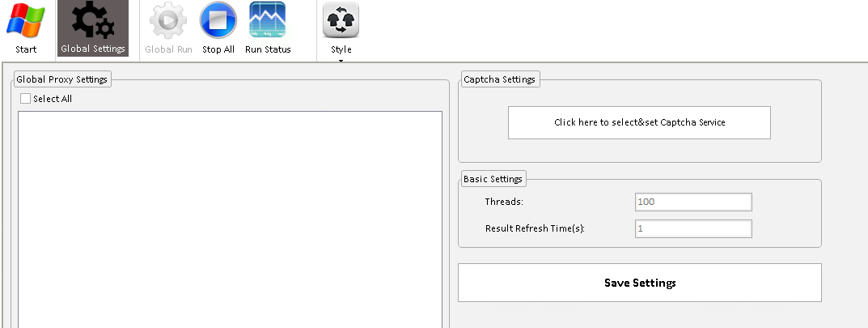
Task: Click here to select&set Captcha Service
Action: click(639, 122)
